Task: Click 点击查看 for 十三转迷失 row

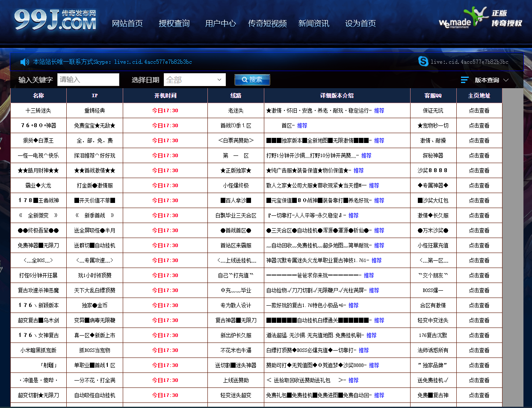Action: tap(479, 110)
